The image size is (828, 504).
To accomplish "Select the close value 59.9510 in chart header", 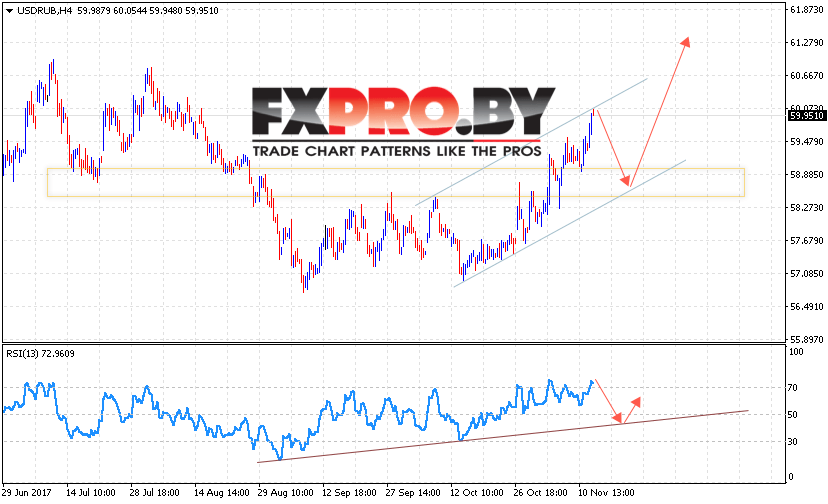I will tap(201, 11).
